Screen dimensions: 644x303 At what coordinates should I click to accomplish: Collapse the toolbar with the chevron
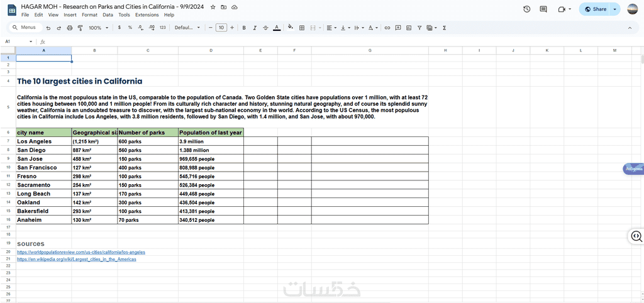click(x=630, y=28)
